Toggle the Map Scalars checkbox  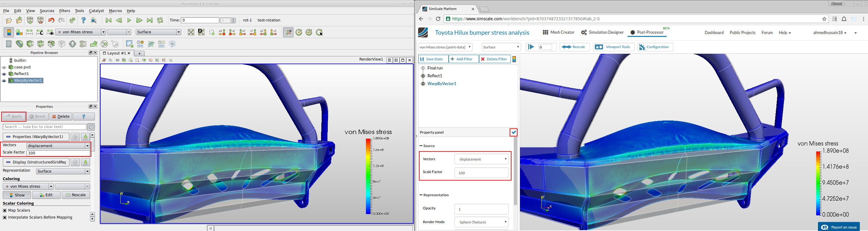(x=5, y=210)
